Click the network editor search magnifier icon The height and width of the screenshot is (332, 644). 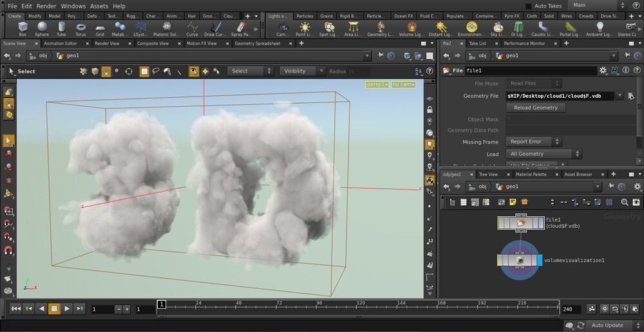pyautogui.click(x=624, y=202)
